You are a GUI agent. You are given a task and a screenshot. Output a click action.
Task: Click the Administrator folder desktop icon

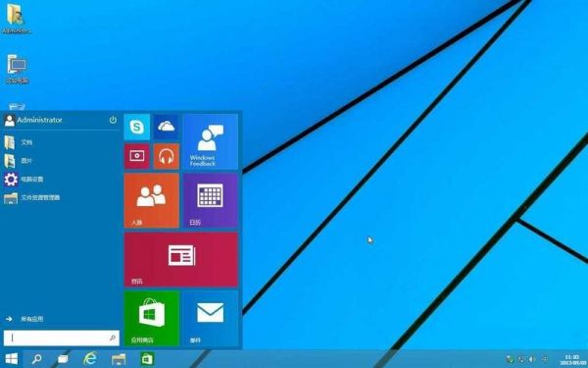click(x=16, y=19)
